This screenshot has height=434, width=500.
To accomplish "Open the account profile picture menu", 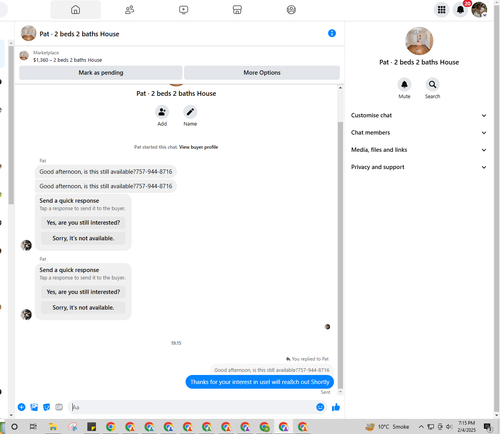I will [x=479, y=10].
